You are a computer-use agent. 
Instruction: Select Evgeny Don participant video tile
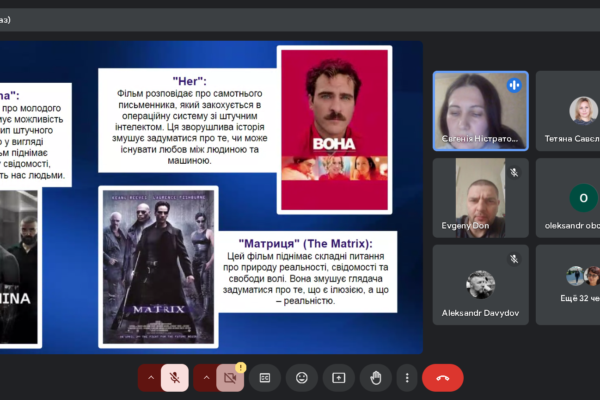click(x=481, y=198)
